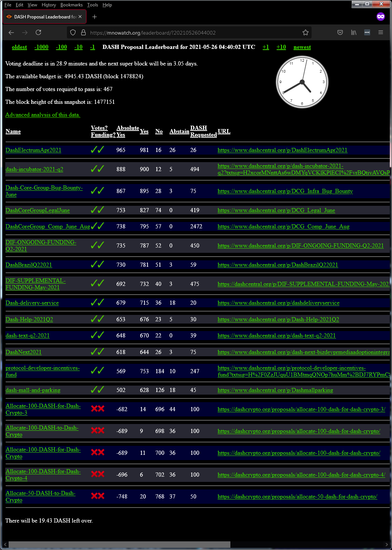The height and width of the screenshot is (550, 392).
Task: Open DIF-ONGOING-FUNDING-Q2-2021 proposal name
Action: [x=41, y=246]
